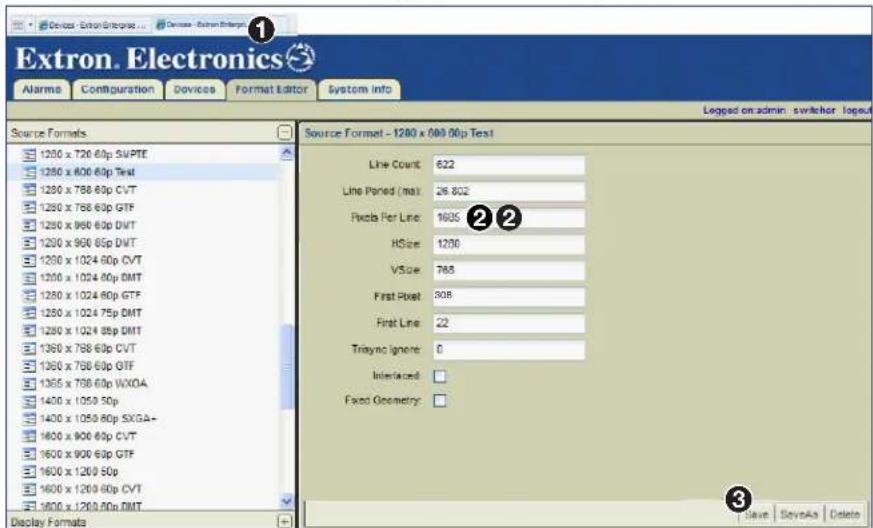Click icon beside 1600 x 900 60p CVT
The image size is (873, 528).
[x=29, y=436]
